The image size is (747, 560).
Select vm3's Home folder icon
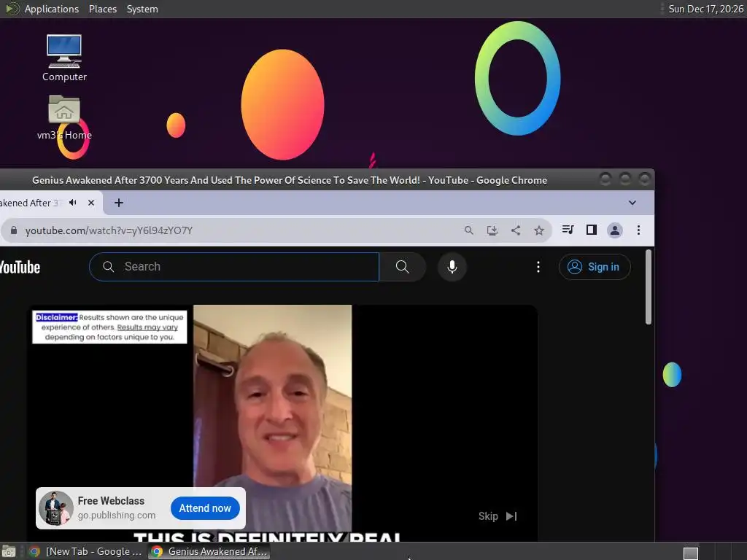pyautogui.click(x=64, y=117)
